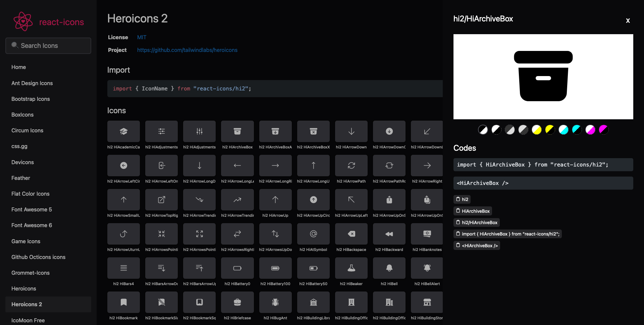Copy the HiArchiveBox JSX snippet
The width and height of the screenshot is (644, 325).
click(477, 245)
